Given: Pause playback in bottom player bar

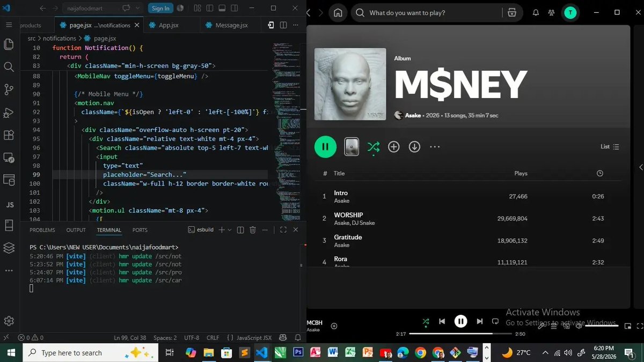Looking at the screenshot, I should tap(460, 321).
